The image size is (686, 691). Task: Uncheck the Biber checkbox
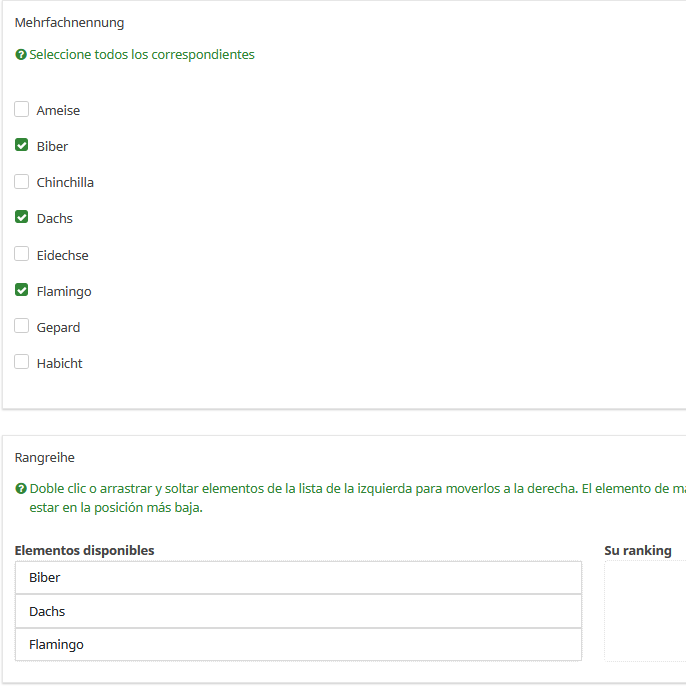click(x=22, y=146)
